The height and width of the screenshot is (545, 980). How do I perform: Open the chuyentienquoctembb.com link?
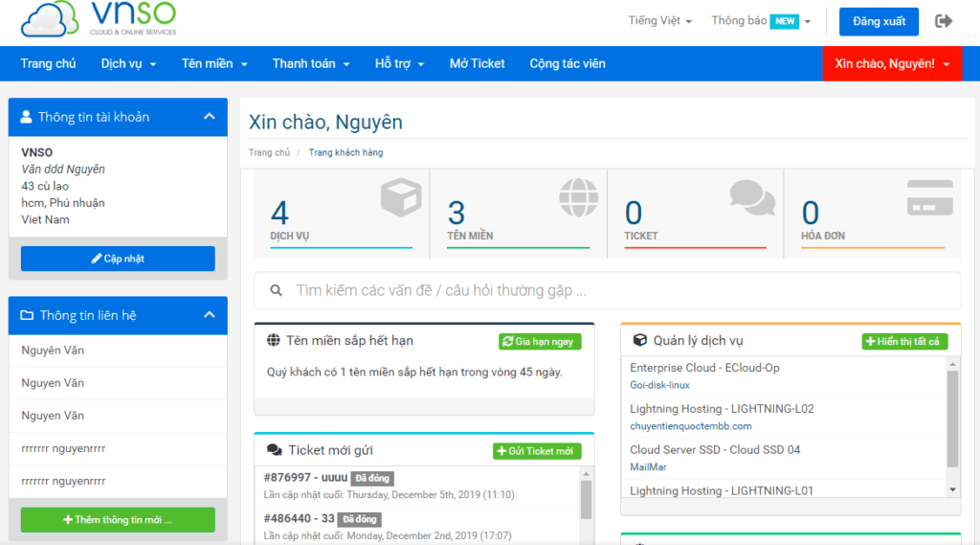coord(691,426)
